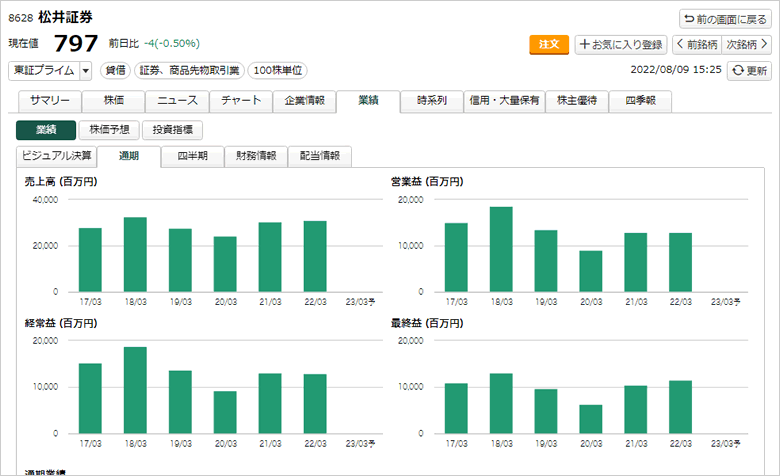The width and height of the screenshot is (780, 476).
Task: Click the 売上高 (百万円) chart title
Action: [61, 182]
